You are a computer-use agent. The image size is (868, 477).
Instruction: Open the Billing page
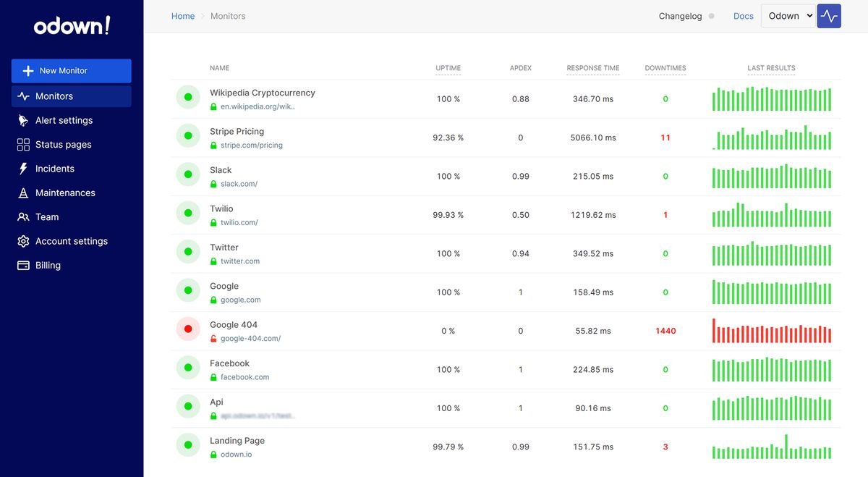[48, 266]
